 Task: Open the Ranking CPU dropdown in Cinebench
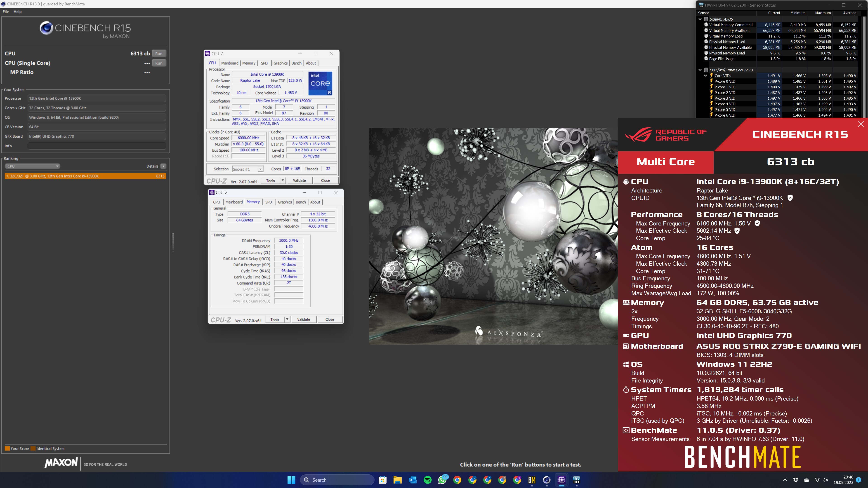click(33, 166)
